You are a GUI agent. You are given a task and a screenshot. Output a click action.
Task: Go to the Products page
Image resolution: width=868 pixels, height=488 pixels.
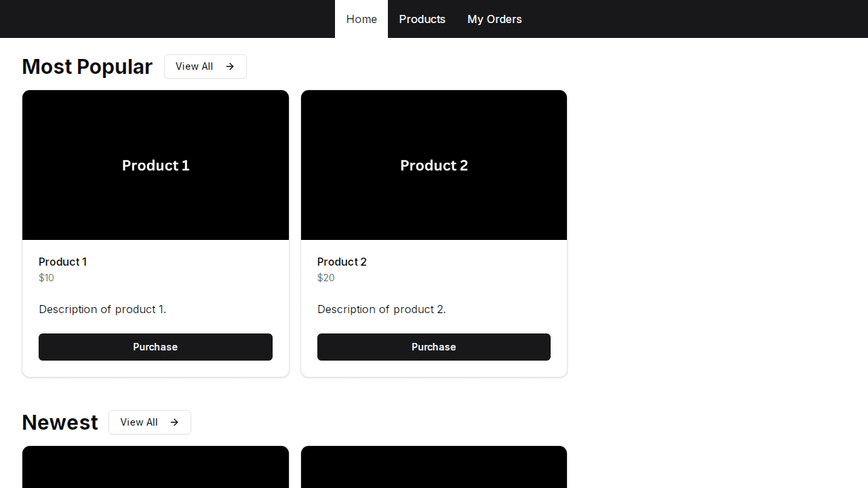[422, 19]
